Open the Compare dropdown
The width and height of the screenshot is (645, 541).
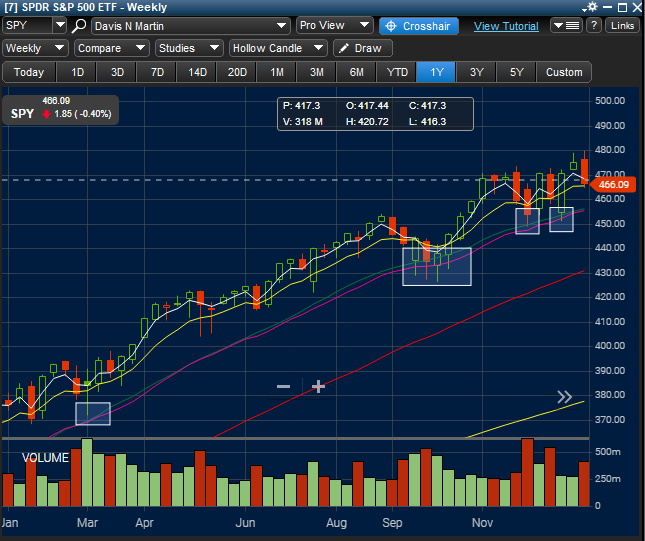point(111,48)
